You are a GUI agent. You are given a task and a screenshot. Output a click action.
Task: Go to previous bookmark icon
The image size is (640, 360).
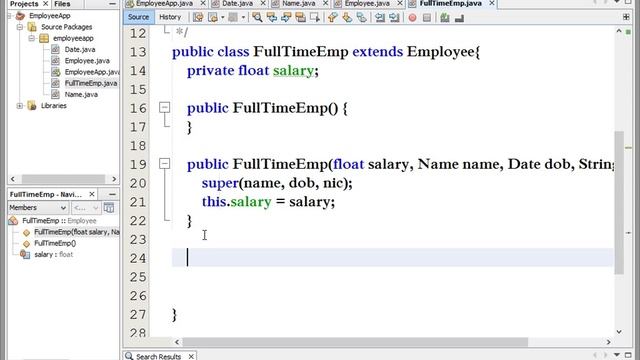point(333,17)
